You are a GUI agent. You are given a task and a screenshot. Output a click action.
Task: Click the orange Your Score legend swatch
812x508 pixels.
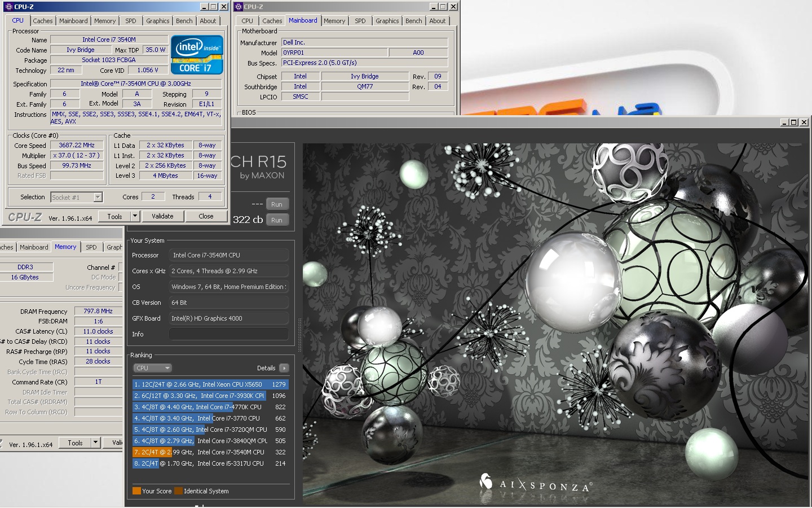tap(136, 491)
